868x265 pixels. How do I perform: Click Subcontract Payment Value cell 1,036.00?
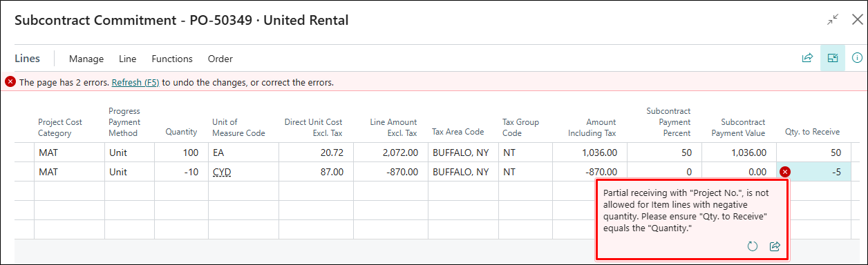pos(739,153)
